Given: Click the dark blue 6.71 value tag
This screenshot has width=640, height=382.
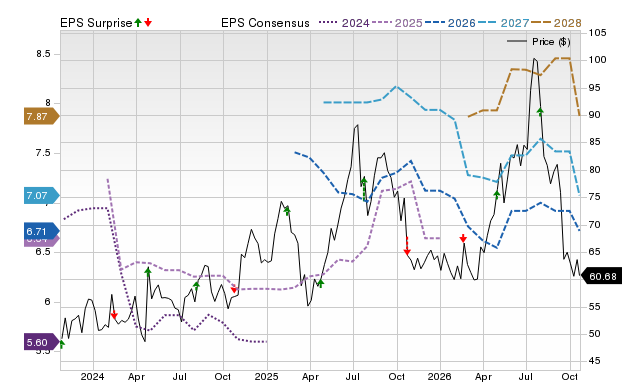Looking at the screenshot, I should pos(42,231).
